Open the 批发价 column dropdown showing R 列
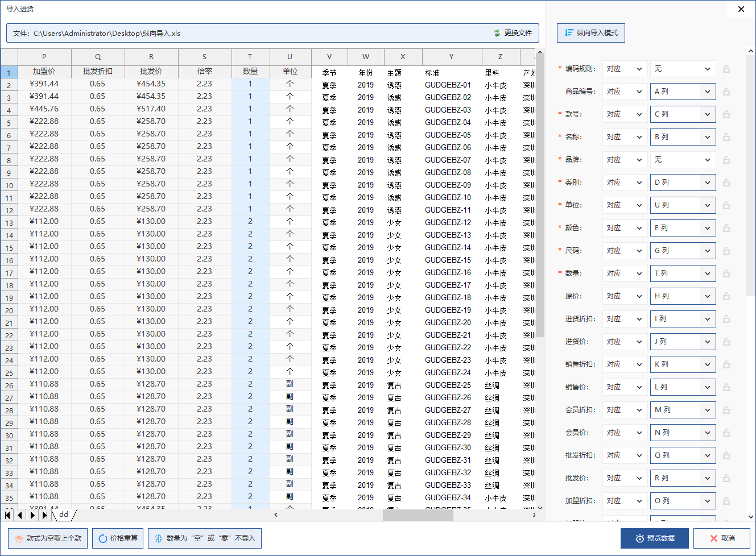The image size is (756, 556). coord(683,478)
